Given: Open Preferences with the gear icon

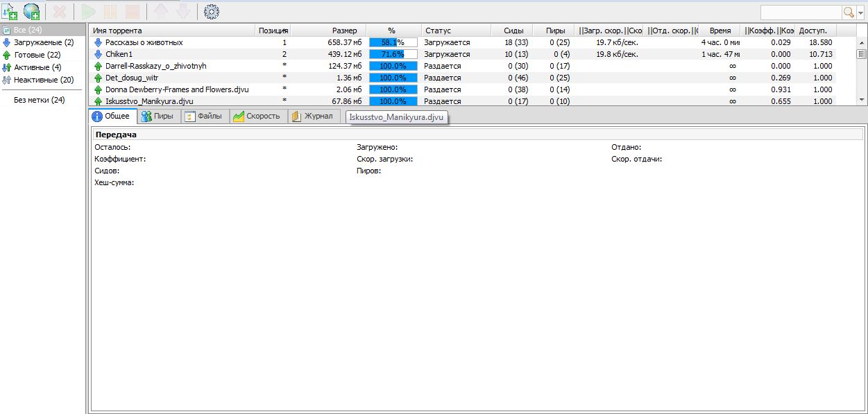Looking at the screenshot, I should [x=212, y=12].
